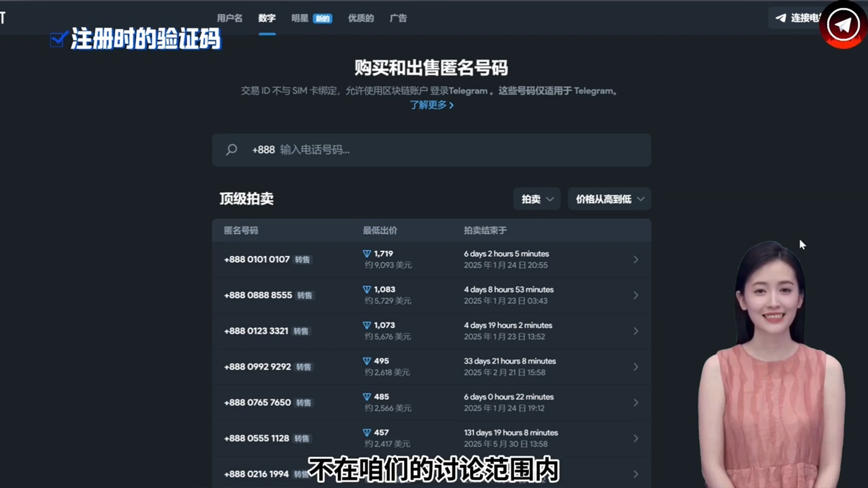Expand arrow for +888 0888 8555 row
This screenshot has height=488, width=868.
click(x=636, y=295)
